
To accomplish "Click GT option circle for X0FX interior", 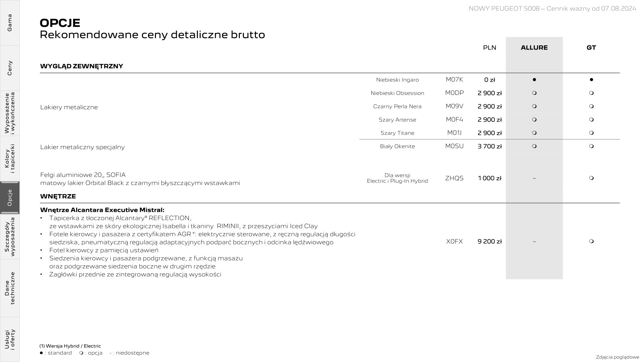I will click(591, 241).
